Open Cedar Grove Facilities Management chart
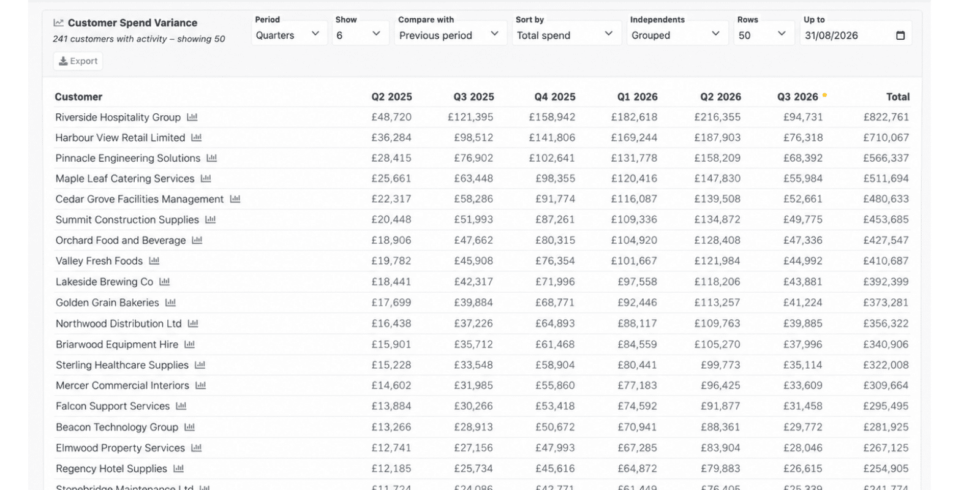Viewport: 980px width, 490px height. [x=235, y=199]
